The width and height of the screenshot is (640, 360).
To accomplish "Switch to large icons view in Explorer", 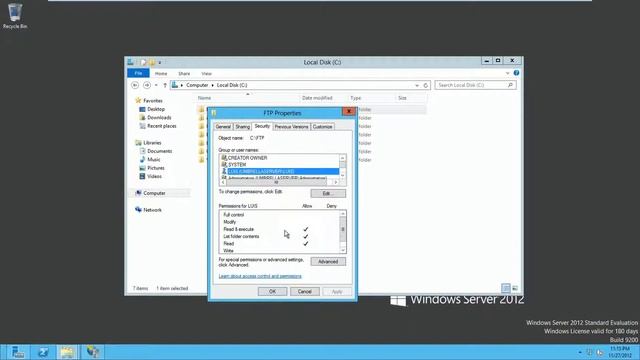I will pos(515,288).
